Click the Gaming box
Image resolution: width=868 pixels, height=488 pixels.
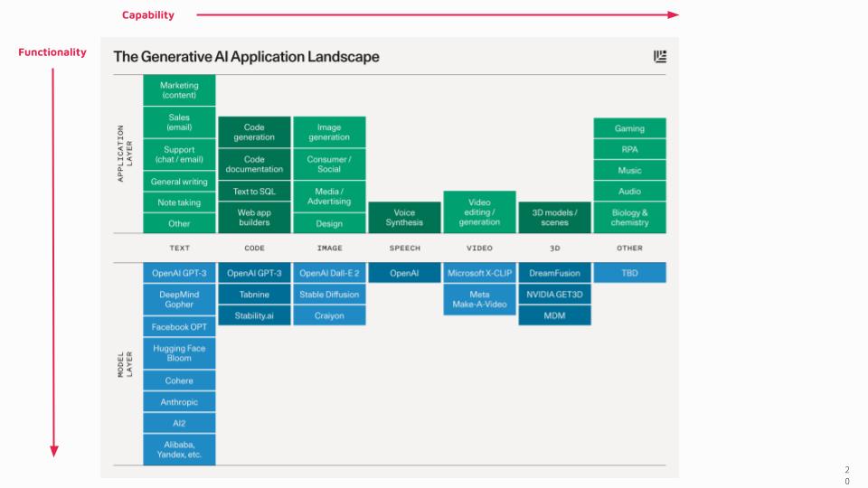tap(630, 128)
